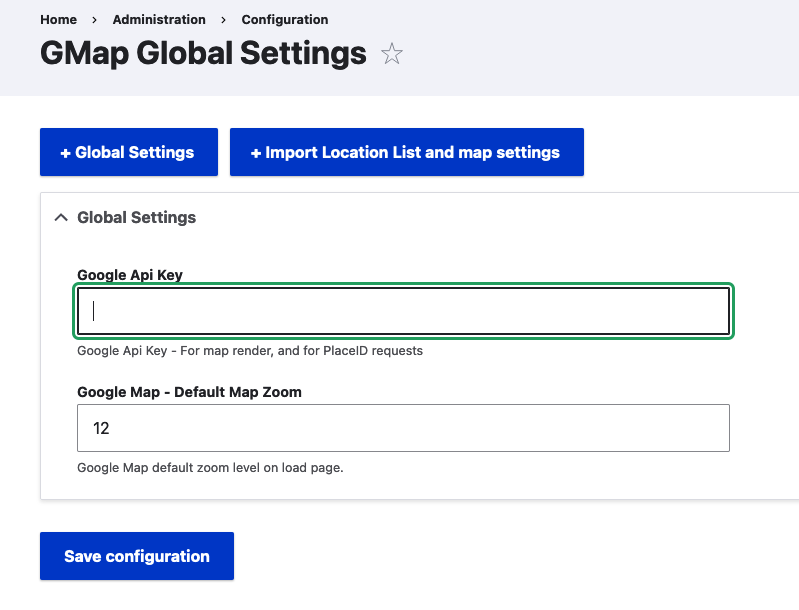Click plus icon on Import Location List button

pyautogui.click(x=256, y=153)
